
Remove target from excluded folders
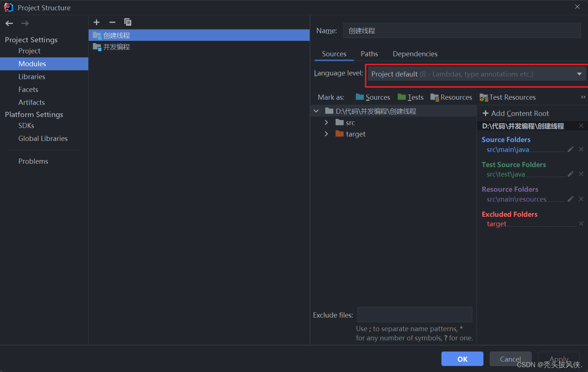pos(581,224)
